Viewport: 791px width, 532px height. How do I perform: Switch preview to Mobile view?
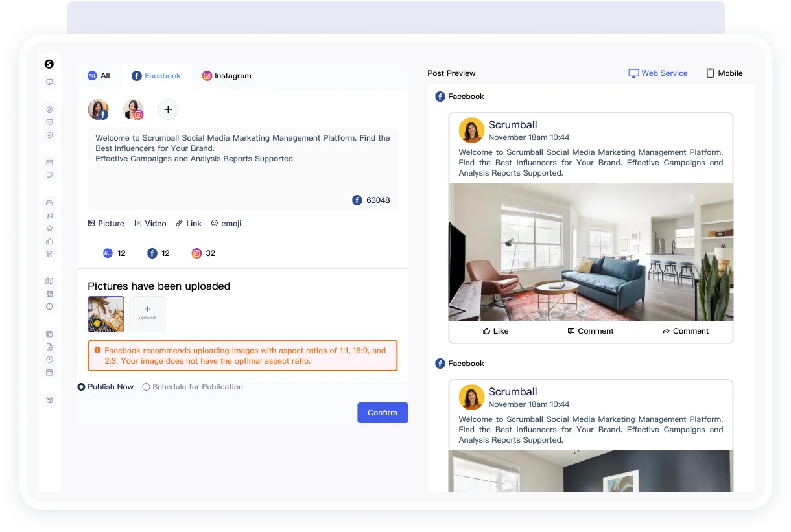tap(724, 73)
